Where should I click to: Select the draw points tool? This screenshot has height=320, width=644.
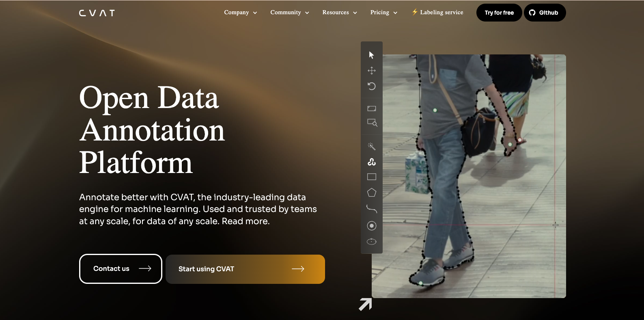pyautogui.click(x=372, y=226)
